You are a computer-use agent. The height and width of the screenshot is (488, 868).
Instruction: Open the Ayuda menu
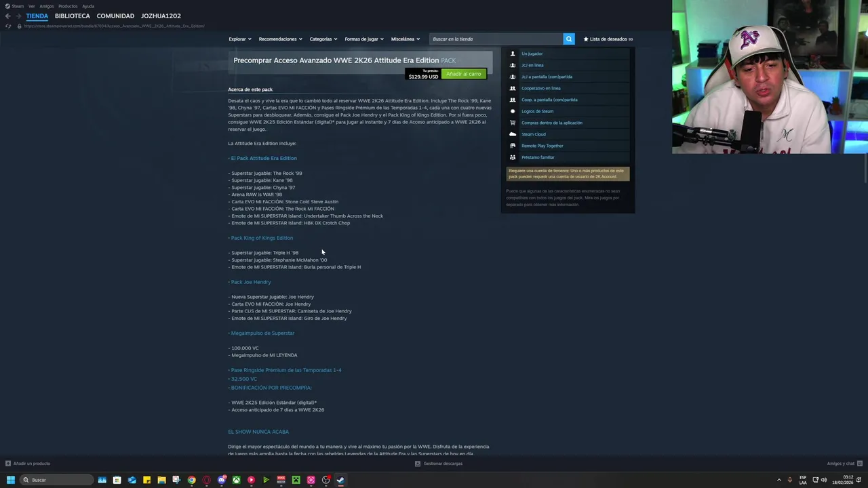(88, 6)
